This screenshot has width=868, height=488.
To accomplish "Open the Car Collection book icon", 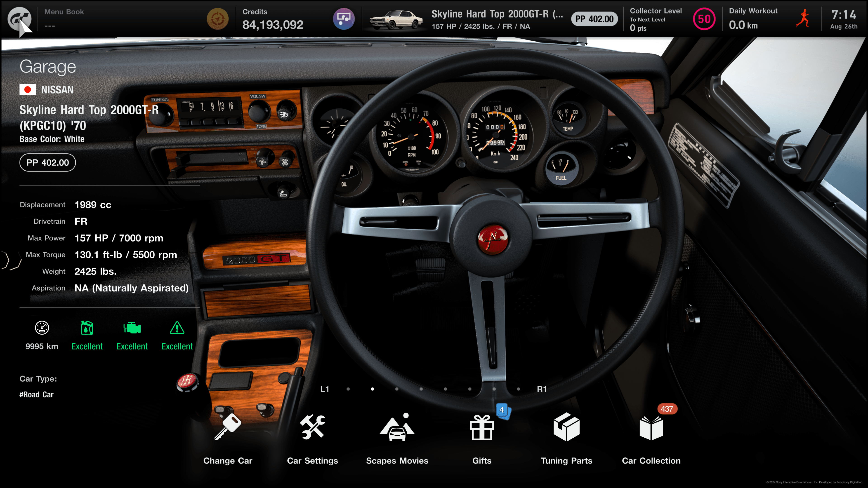I will (651, 428).
